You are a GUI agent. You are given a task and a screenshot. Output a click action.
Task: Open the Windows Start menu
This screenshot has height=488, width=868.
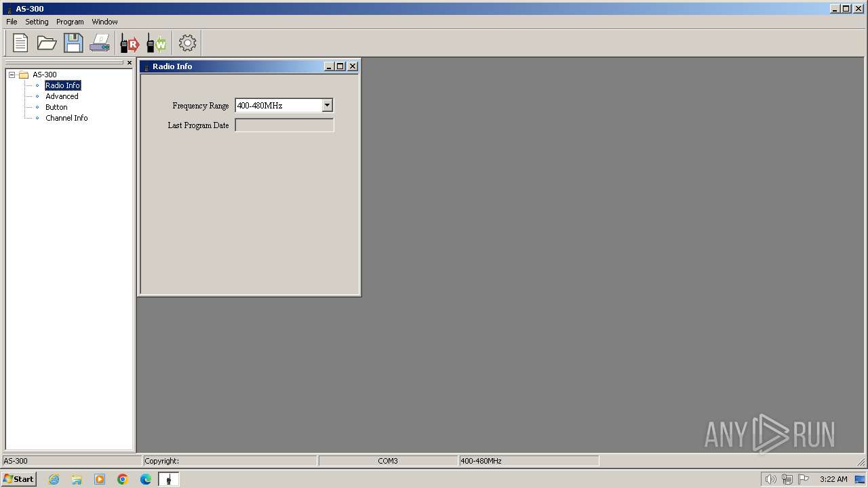pos(18,479)
